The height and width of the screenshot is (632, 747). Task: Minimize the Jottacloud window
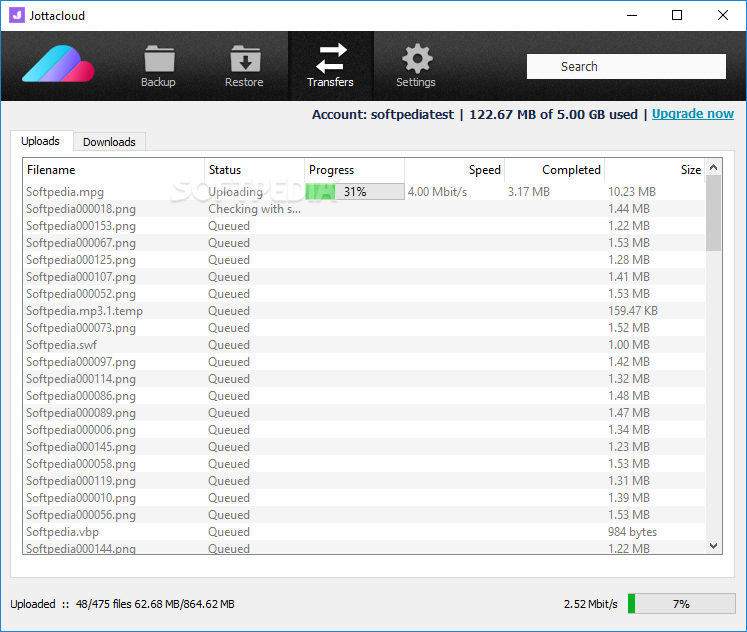(x=632, y=15)
